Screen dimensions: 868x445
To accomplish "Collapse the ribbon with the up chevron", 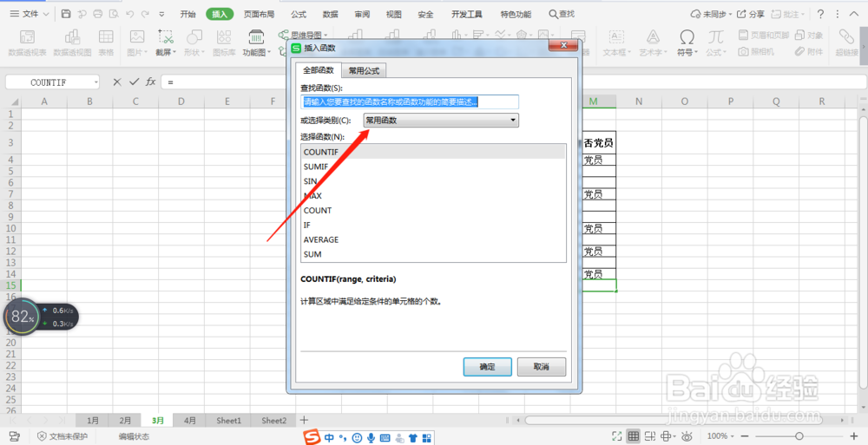I will point(854,14).
